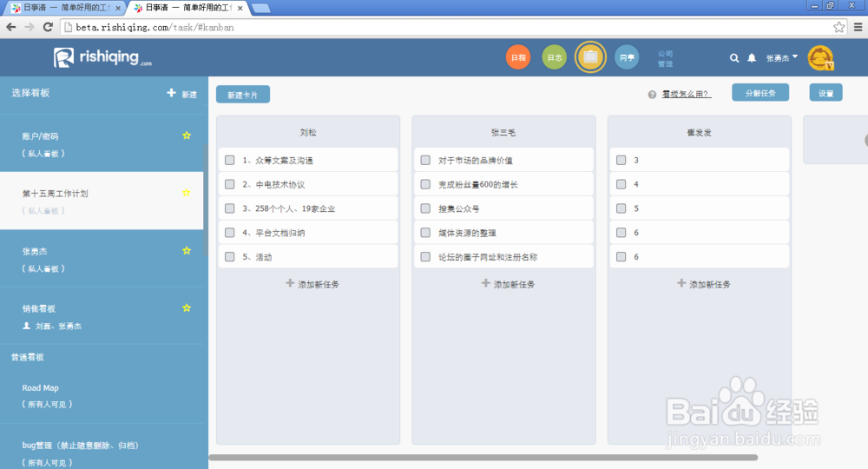
Task: Add new task under 张三毛 column
Action: point(508,283)
